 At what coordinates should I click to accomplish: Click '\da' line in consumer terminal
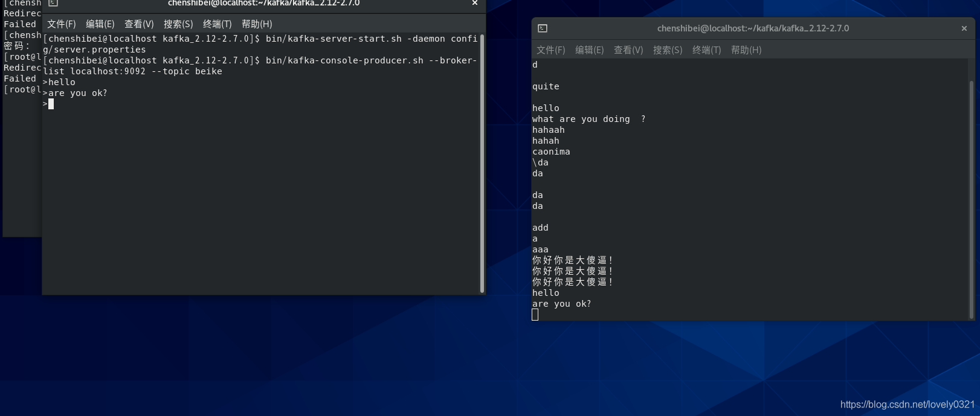point(540,162)
